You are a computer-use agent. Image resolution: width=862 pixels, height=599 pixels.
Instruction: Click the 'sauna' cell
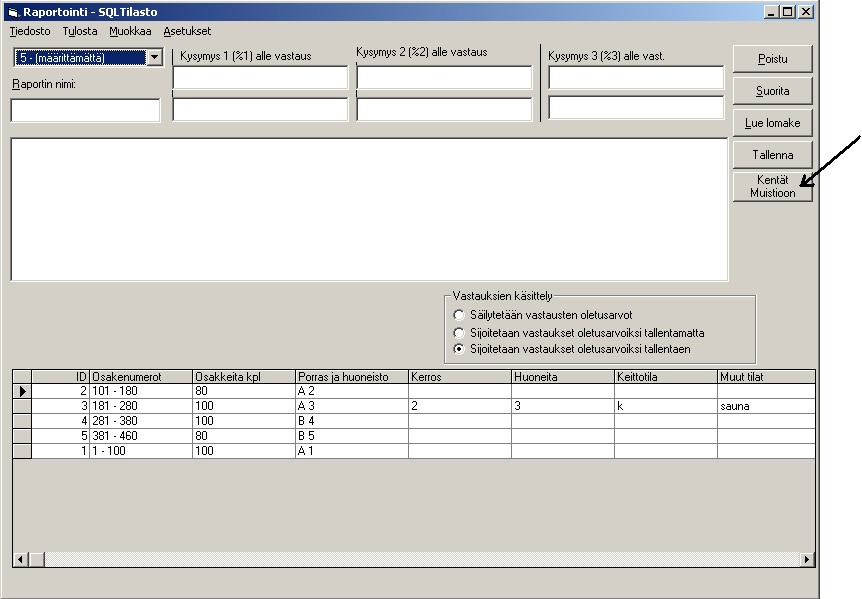[766, 406]
